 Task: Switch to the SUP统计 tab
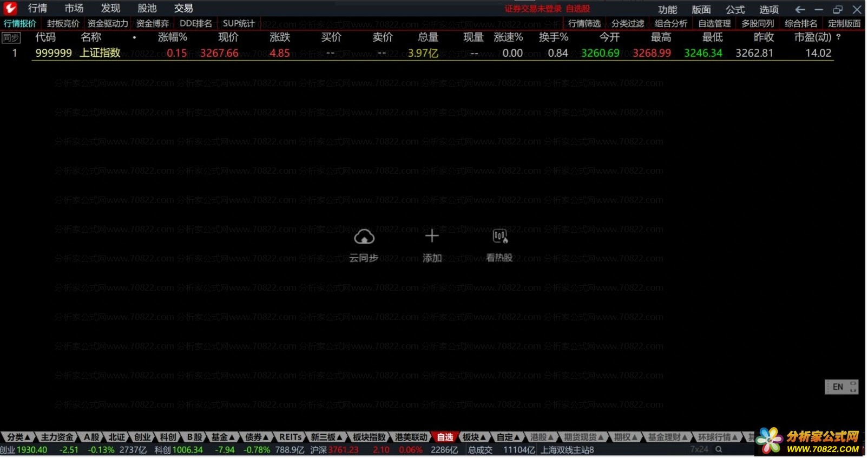pos(239,23)
